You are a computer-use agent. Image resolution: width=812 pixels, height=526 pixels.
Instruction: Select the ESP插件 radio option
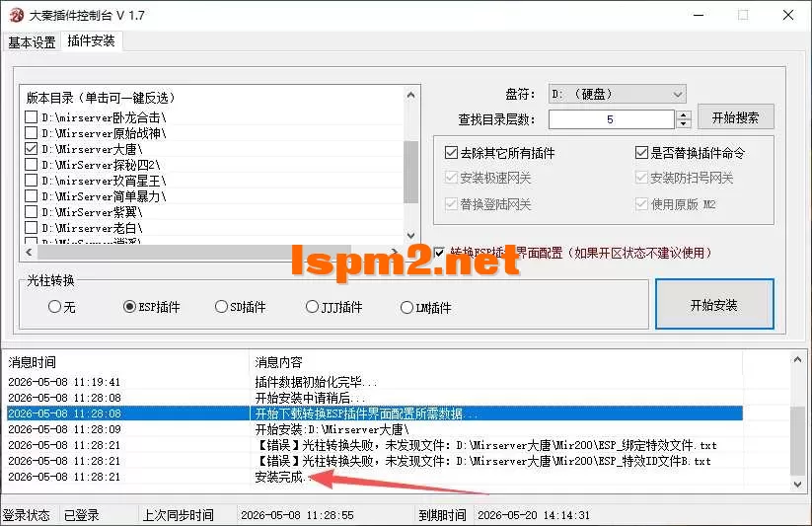tap(129, 307)
